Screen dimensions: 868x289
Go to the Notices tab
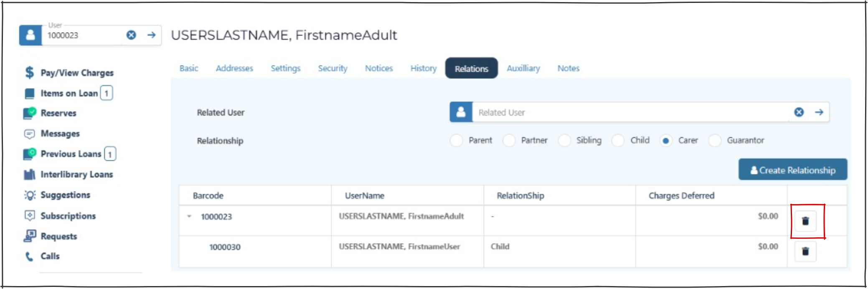378,68
